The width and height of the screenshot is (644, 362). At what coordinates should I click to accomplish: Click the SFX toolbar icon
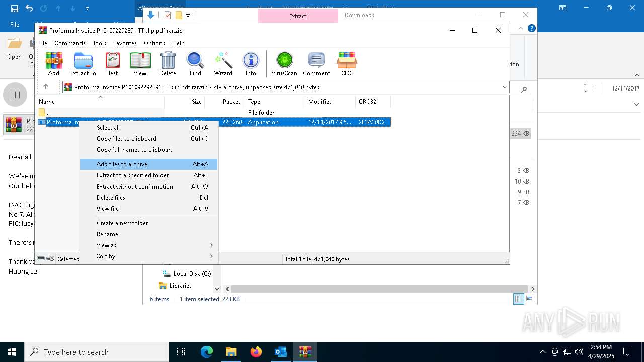346,64
